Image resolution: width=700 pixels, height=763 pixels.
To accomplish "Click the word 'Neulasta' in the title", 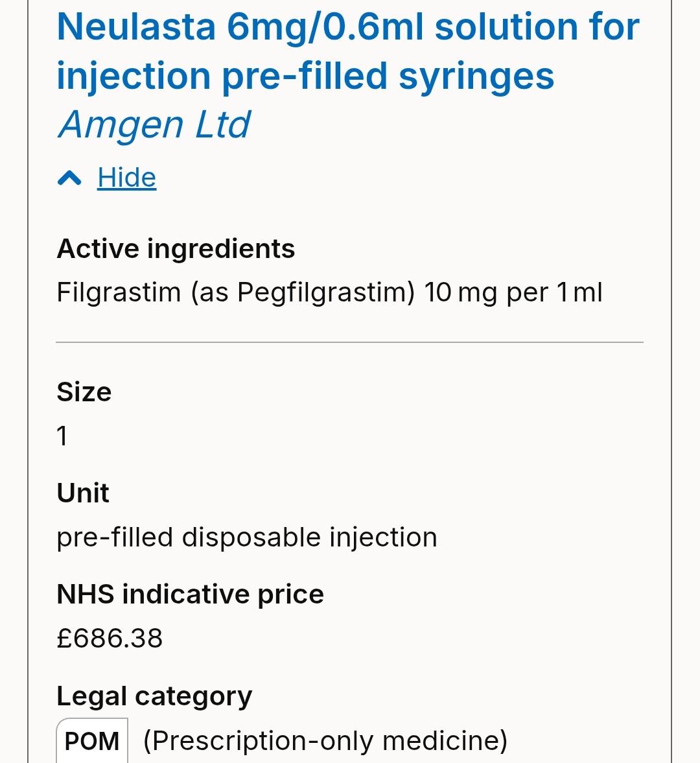I will (136, 27).
